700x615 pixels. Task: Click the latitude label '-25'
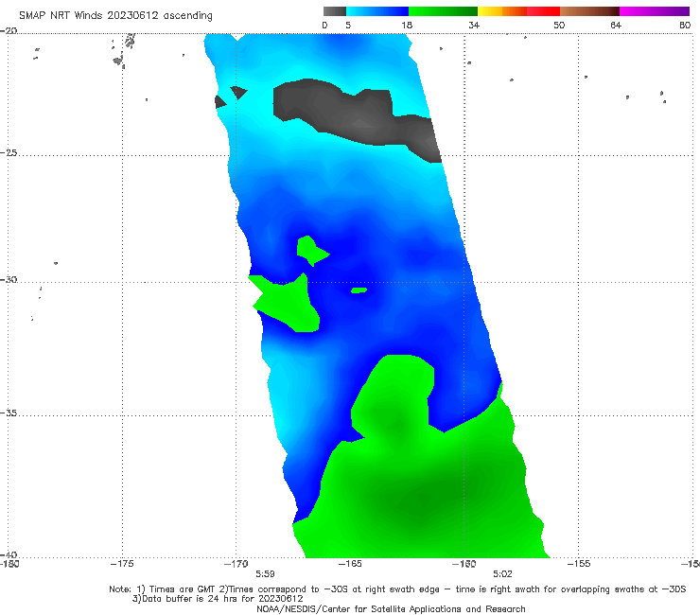(x=9, y=152)
